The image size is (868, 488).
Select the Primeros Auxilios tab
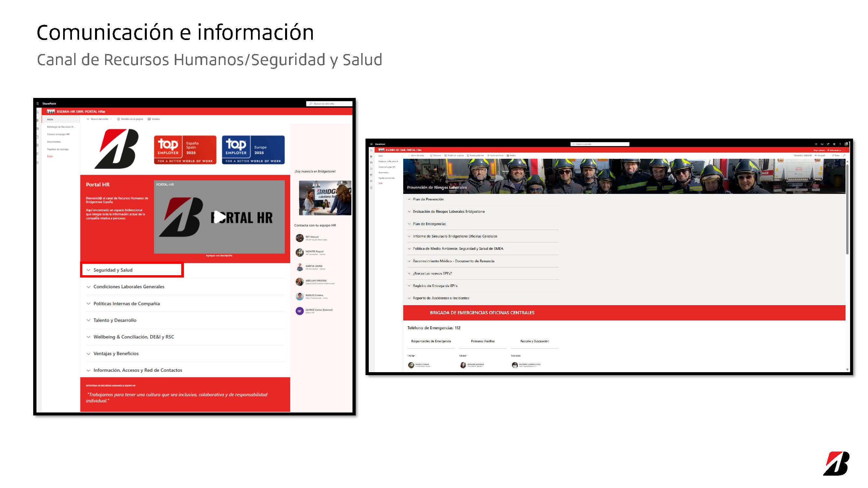(x=483, y=341)
